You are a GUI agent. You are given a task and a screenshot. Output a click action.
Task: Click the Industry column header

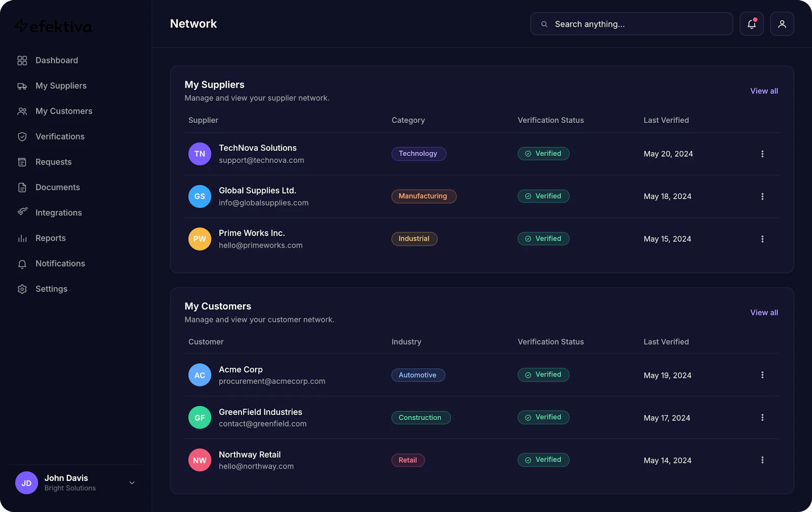click(407, 342)
